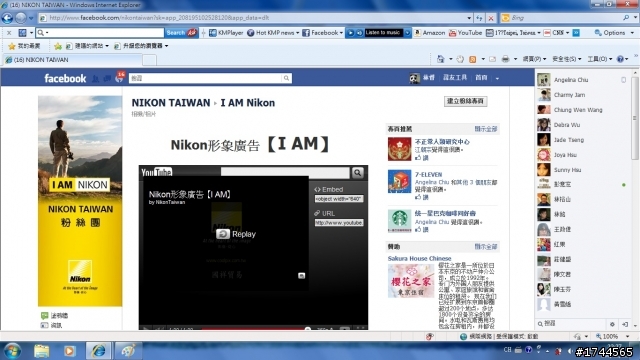Select the video URL field
Viewport: 640px width, 360px height.
pyautogui.click(x=339, y=223)
